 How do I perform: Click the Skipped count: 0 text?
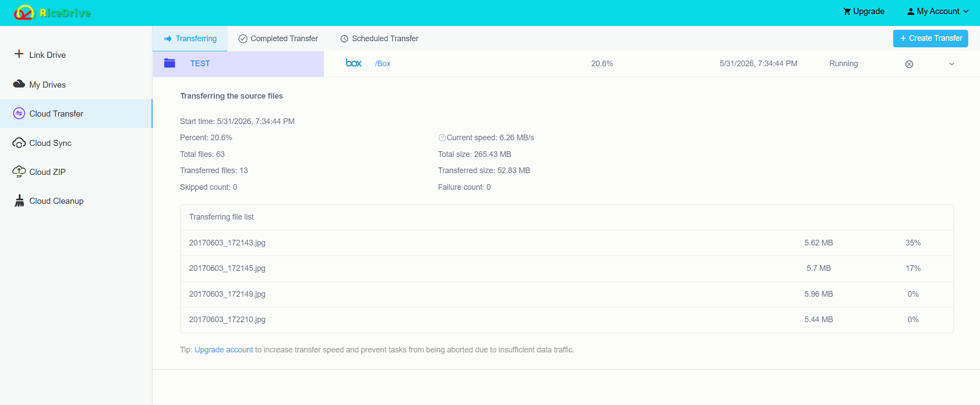click(208, 187)
